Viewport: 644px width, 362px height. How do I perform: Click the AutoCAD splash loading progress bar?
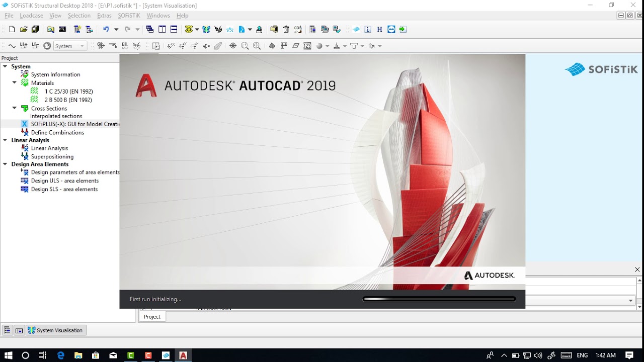[x=439, y=299]
